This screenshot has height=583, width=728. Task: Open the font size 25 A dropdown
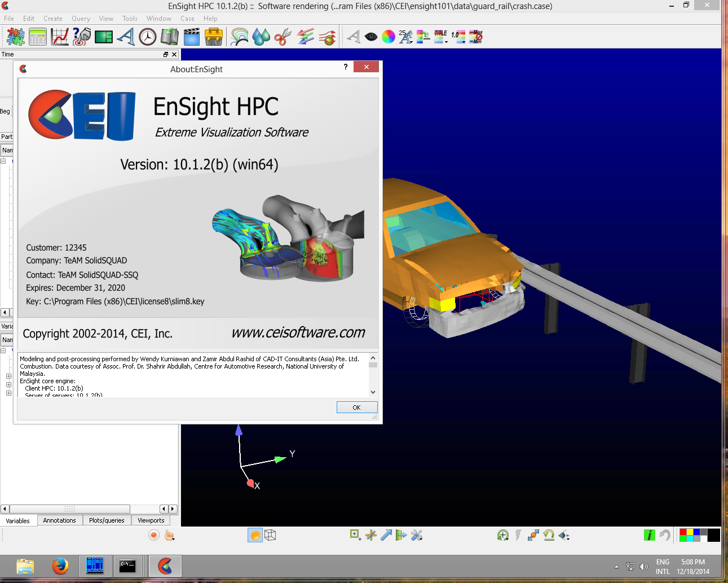405,37
